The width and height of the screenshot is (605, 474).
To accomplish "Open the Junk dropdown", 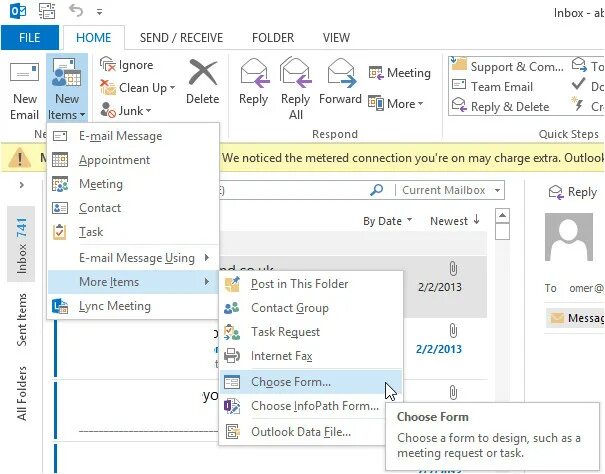I will coord(125,110).
